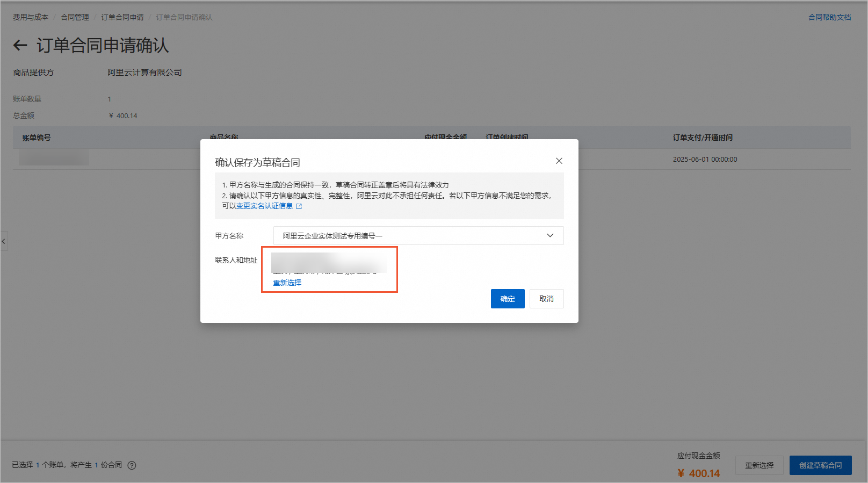Cancel the dialog with 取消 button
Viewport: 868px width, 483px height.
pos(547,299)
